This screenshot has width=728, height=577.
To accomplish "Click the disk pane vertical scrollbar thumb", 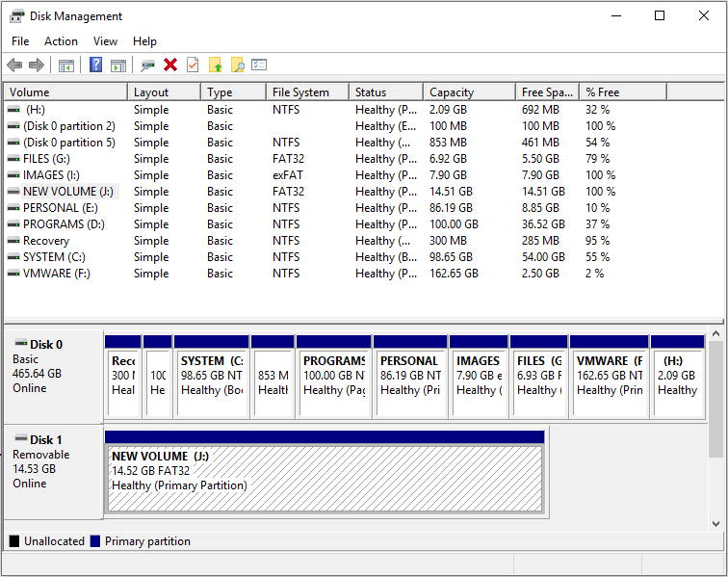I will (x=715, y=399).
